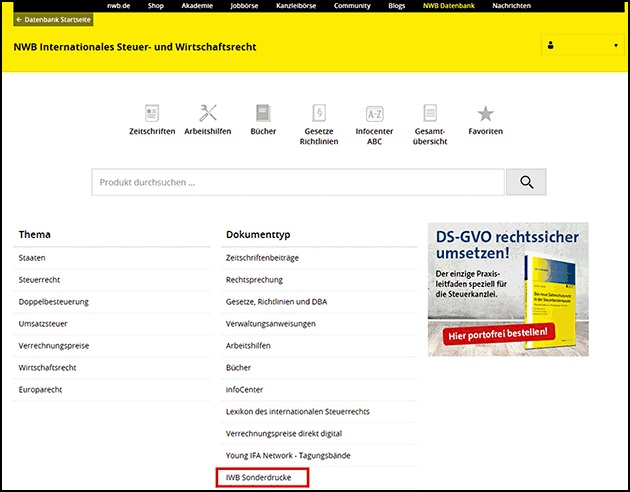Image resolution: width=630 pixels, height=492 pixels.
Task: Switch to the NWB Datenbank tab
Action: (x=450, y=5)
